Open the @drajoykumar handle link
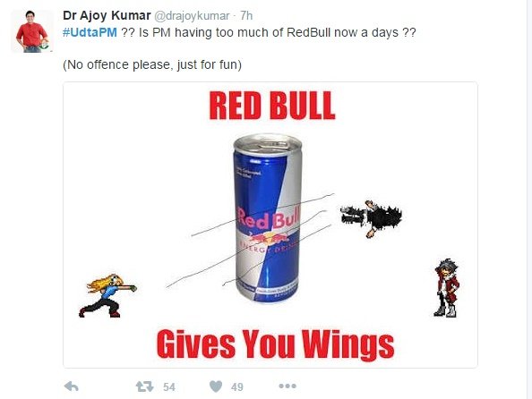 [192, 16]
